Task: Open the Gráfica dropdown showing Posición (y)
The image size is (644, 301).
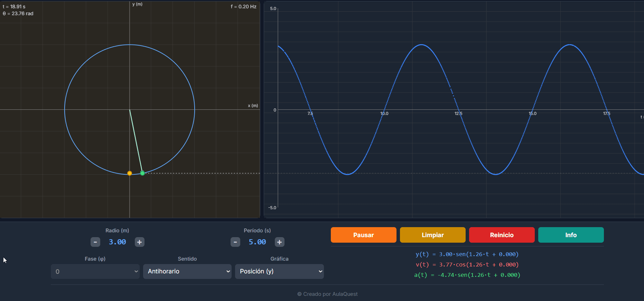Action: [x=279, y=271]
